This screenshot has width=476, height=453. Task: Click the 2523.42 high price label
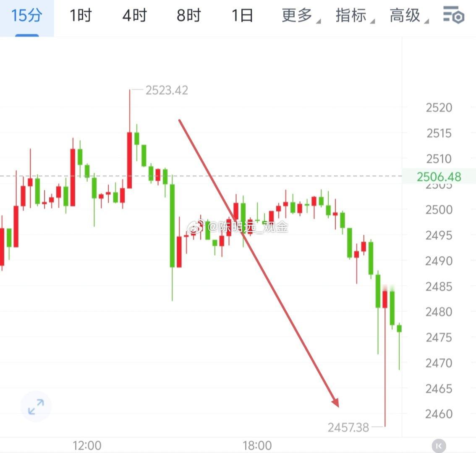click(167, 90)
